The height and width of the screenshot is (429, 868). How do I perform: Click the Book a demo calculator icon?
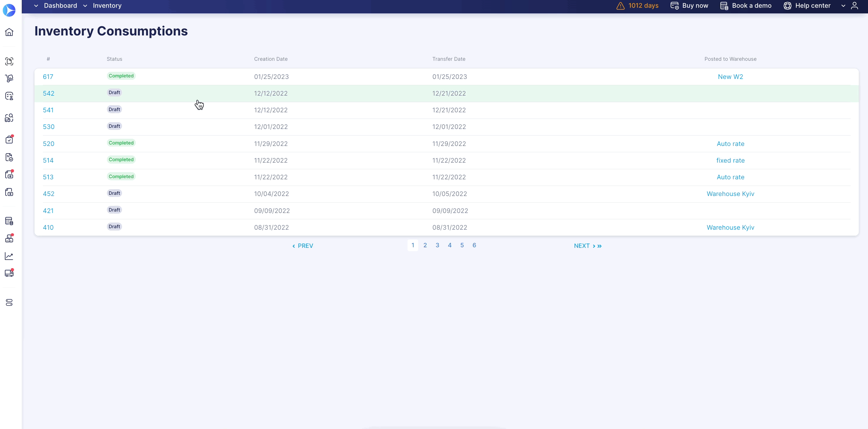pyautogui.click(x=724, y=6)
